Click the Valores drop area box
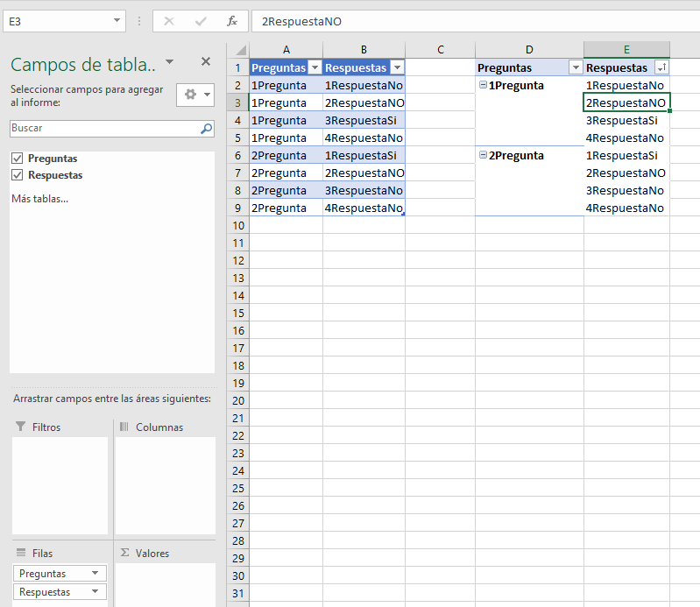The width and height of the screenshot is (700, 607). coord(166,585)
